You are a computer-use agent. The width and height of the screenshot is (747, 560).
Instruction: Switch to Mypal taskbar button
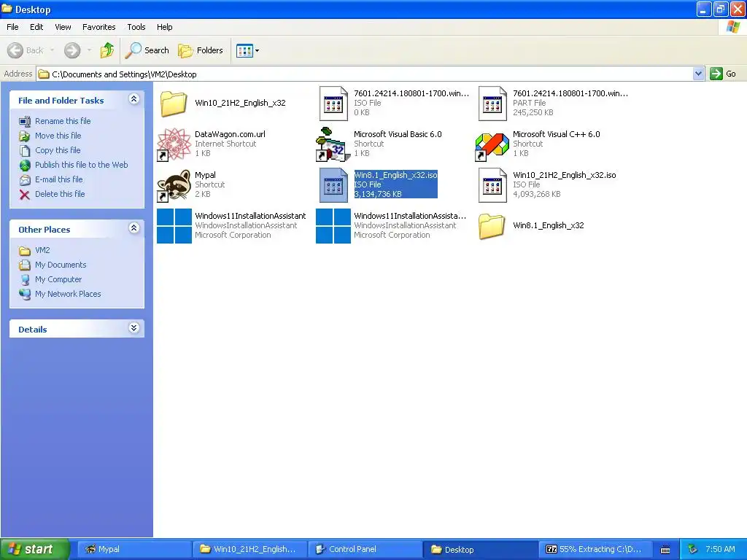click(x=135, y=549)
